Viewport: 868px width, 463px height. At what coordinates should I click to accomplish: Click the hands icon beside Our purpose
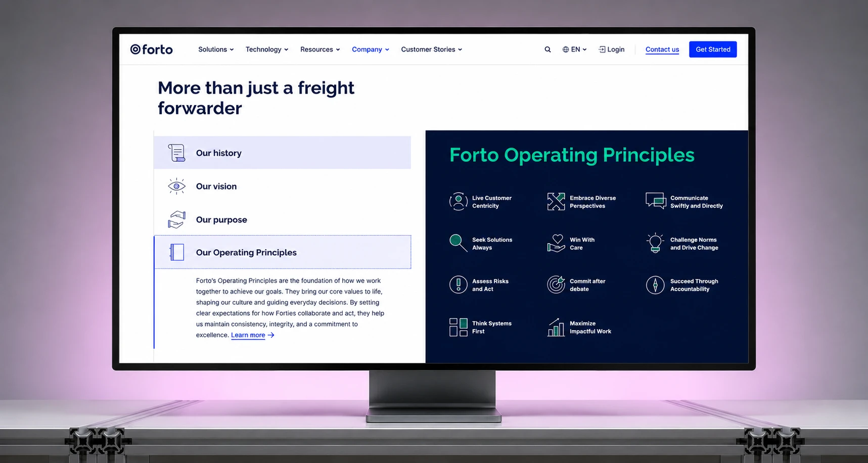(x=176, y=219)
